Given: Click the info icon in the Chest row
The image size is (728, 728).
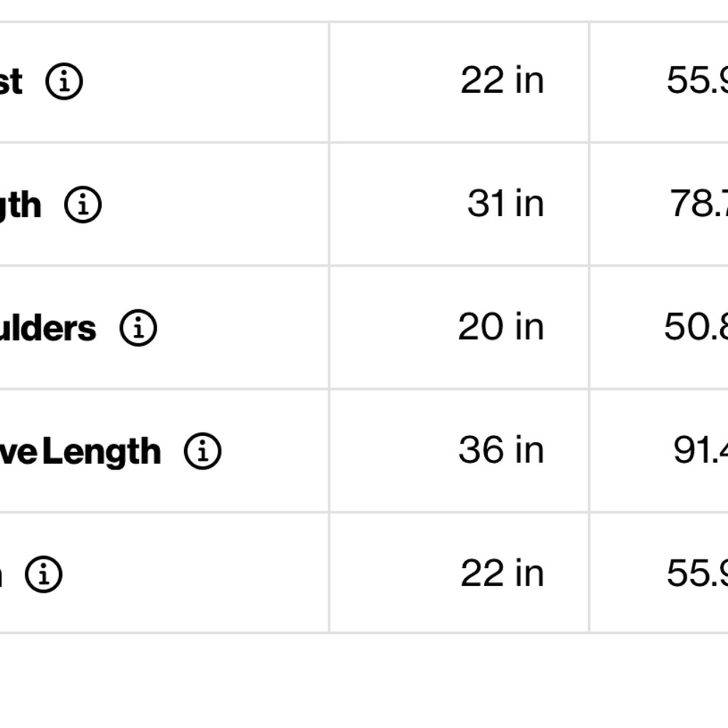Looking at the screenshot, I should (x=64, y=82).
